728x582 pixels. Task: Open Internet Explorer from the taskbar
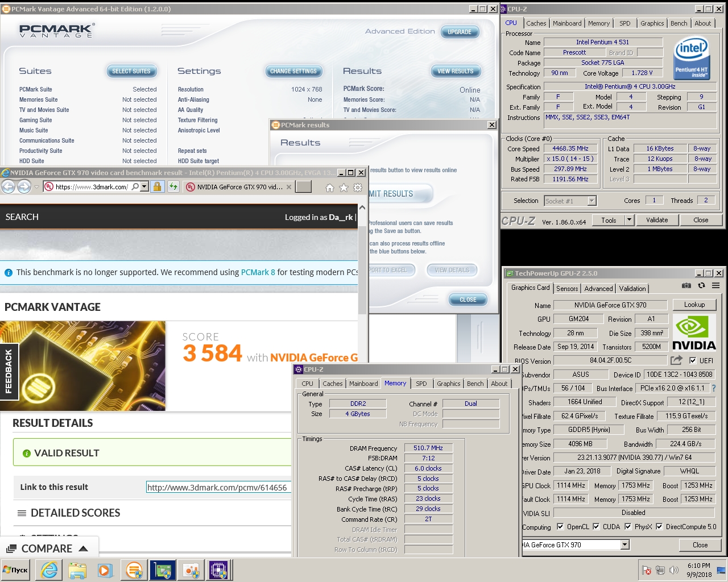tap(49, 570)
